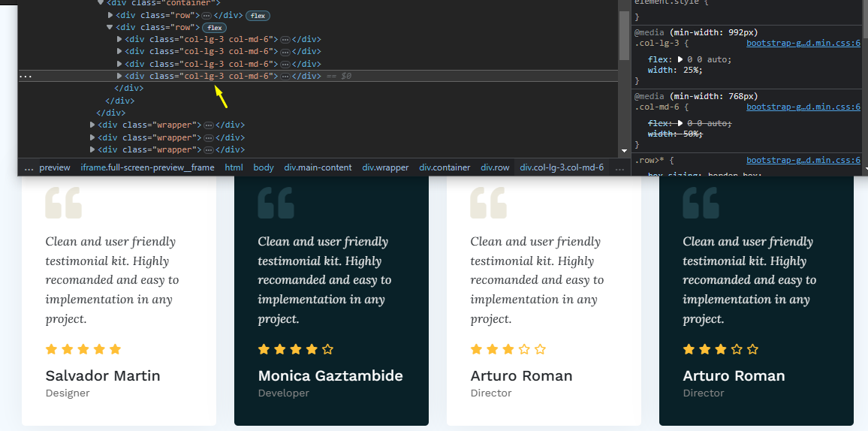Viewport: 868px width, 431px height.
Task: Edit the '0 0 auto' value in .col-lg-3
Action: point(708,59)
